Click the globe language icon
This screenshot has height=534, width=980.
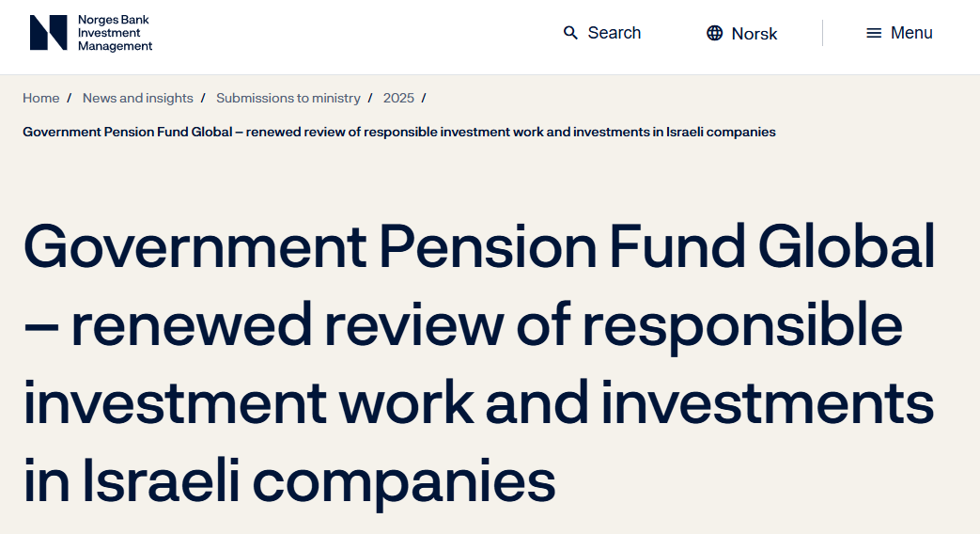(715, 33)
